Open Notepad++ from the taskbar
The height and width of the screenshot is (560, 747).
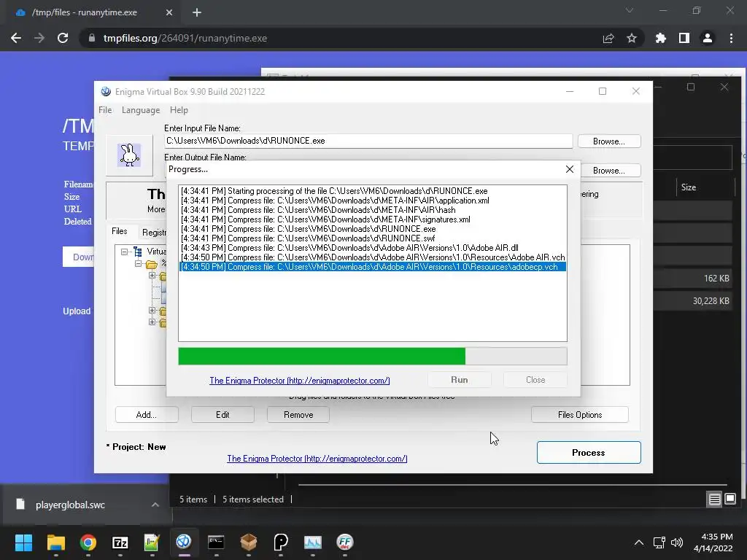[x=152, y=542]
